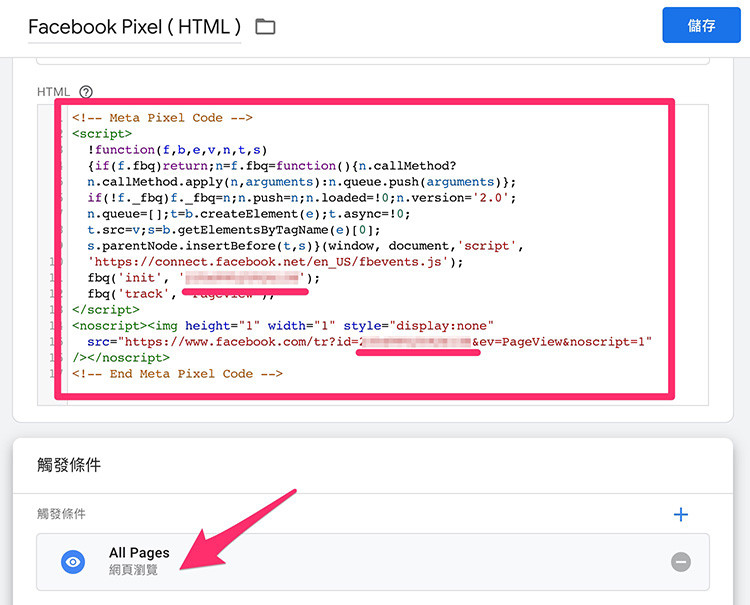Open the HTML help question mark icon

coord(86,92)
